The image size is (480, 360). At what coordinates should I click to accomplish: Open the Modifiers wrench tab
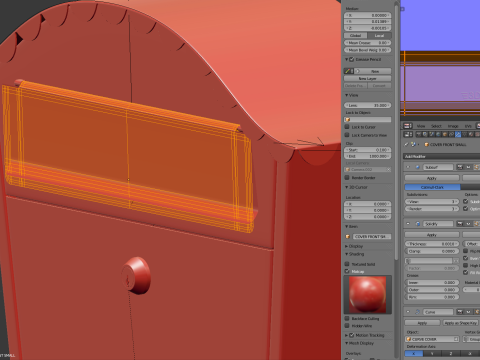pos(458,134)
